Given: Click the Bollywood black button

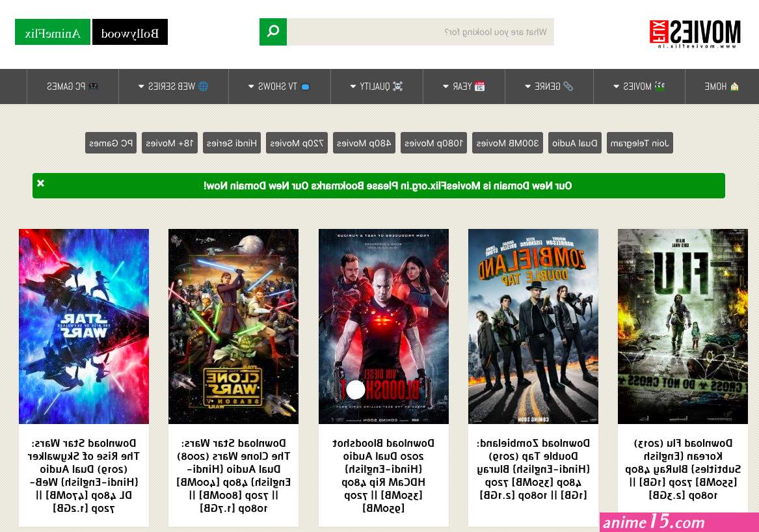Looking at the screenshot, I should point(129,32).
